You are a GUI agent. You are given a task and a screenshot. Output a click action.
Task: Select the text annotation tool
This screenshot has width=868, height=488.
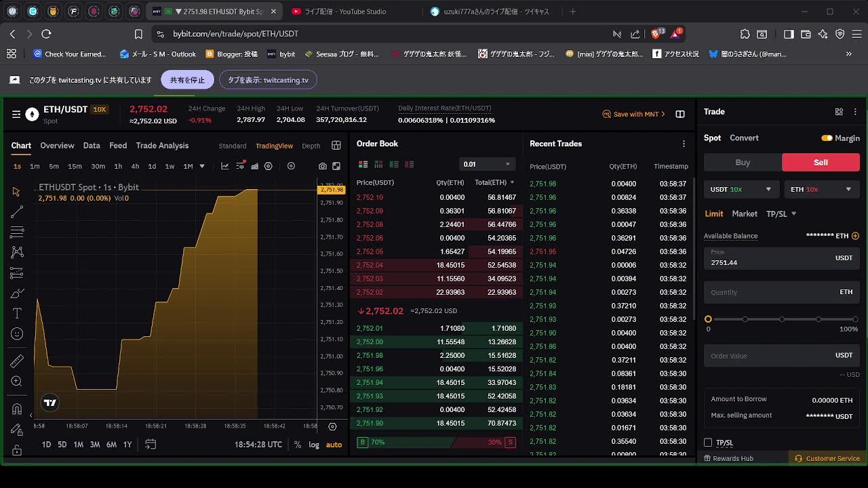(x=16, y=313)
